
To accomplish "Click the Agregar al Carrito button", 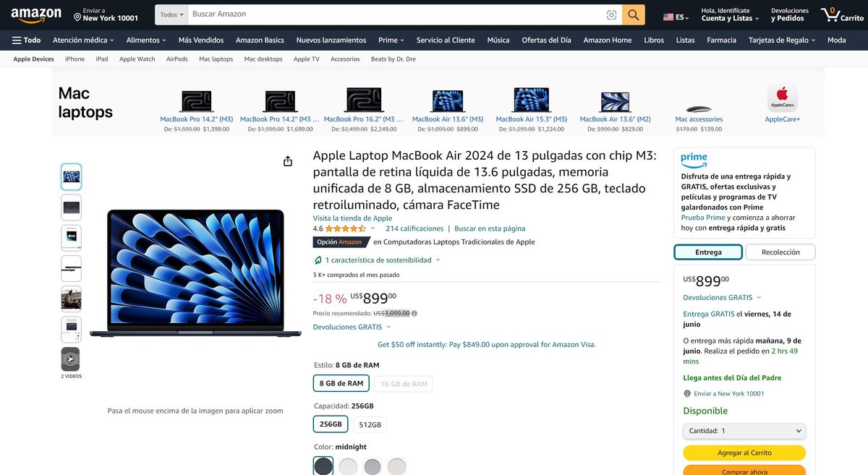I will 744,453.
